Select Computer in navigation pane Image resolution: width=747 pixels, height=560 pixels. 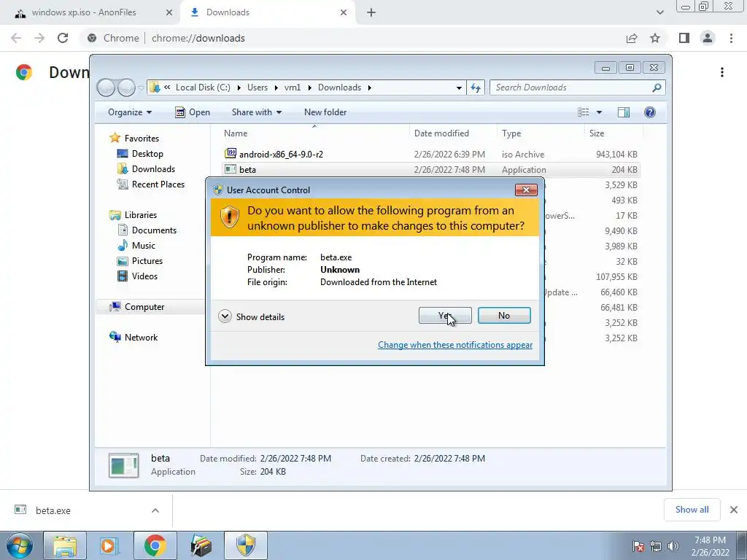[x=144, y=307]
